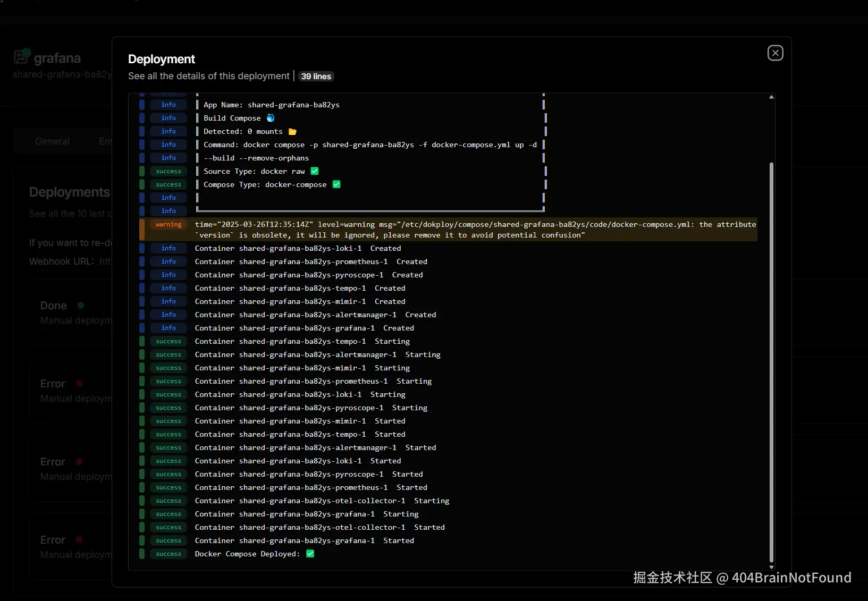Click the success badge on 'Source Type' row

tap(168, 171)
